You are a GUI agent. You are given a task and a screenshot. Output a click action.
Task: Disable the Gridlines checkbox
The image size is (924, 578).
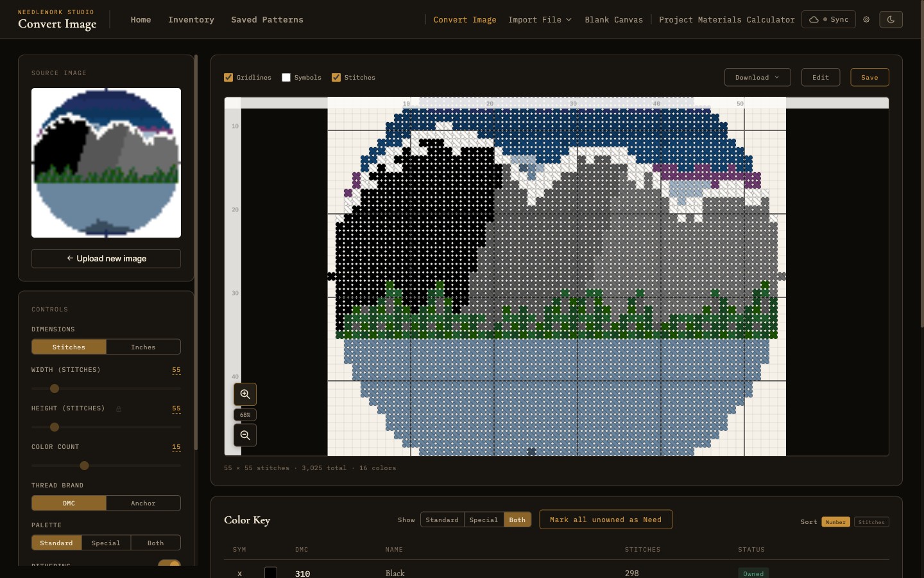pos(228,77)
